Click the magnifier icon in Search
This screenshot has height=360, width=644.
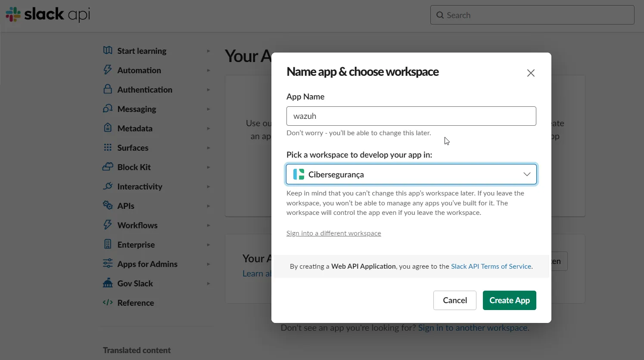tap(440, 15)
